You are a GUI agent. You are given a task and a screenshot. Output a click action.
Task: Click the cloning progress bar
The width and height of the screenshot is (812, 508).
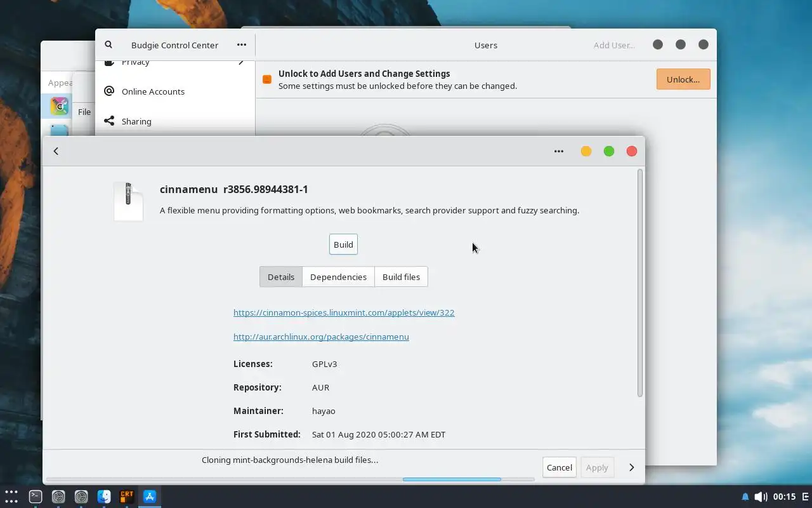[x=290, y=479]
